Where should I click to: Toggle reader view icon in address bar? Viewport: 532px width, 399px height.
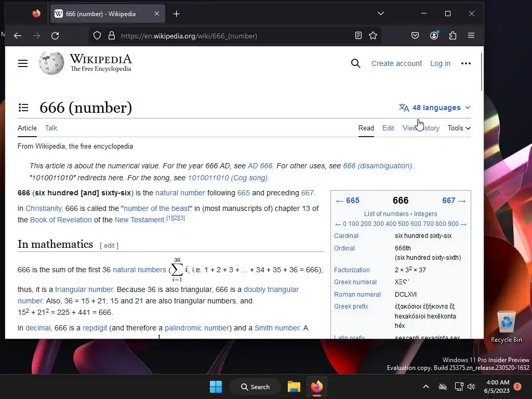358,35
